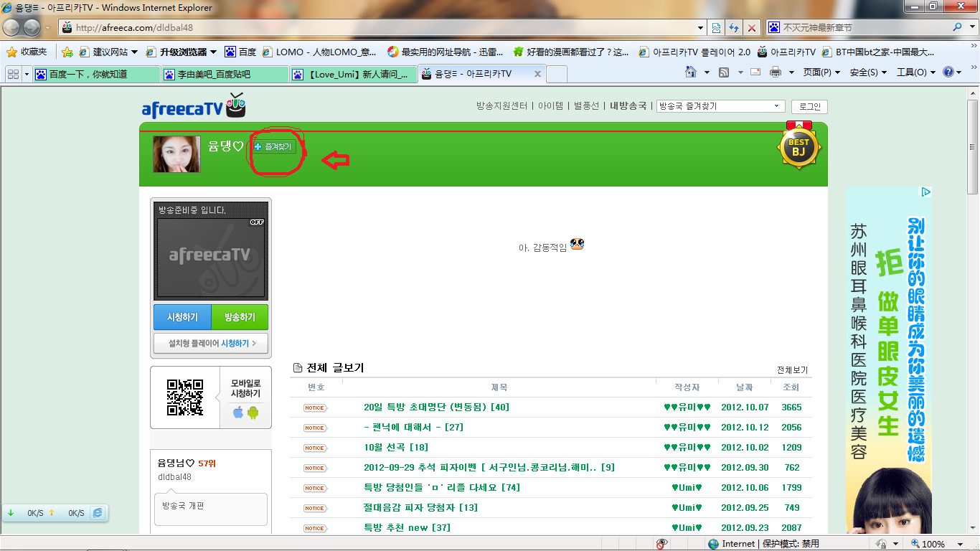
Task: Click the green 방송하기 broadcast button
Action: coord(240,317)
